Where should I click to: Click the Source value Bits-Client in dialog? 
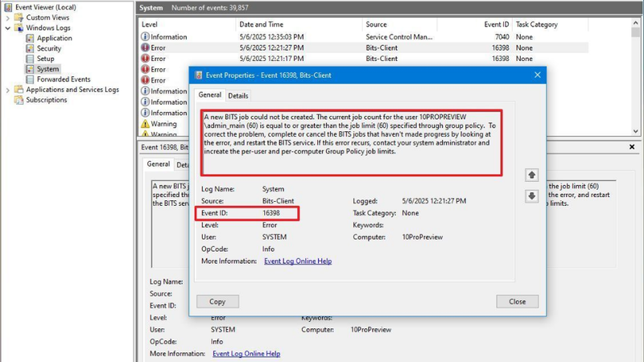point(278,200)
